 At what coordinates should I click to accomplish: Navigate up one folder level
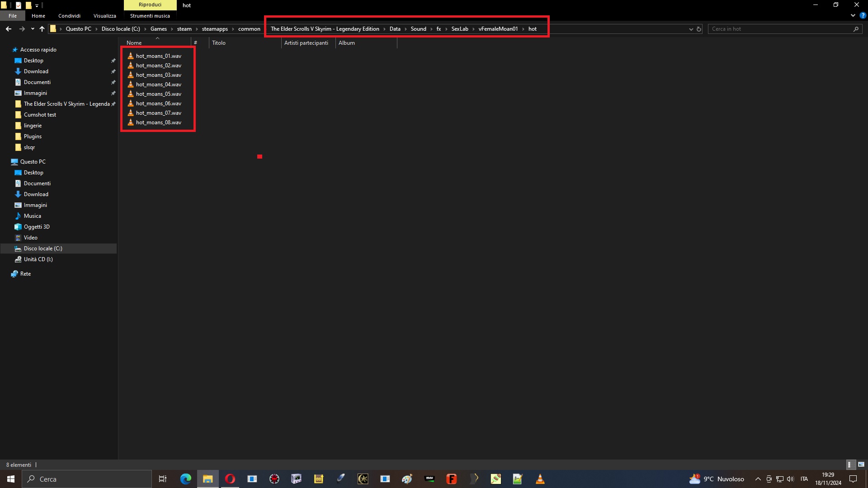coord(42,29)
